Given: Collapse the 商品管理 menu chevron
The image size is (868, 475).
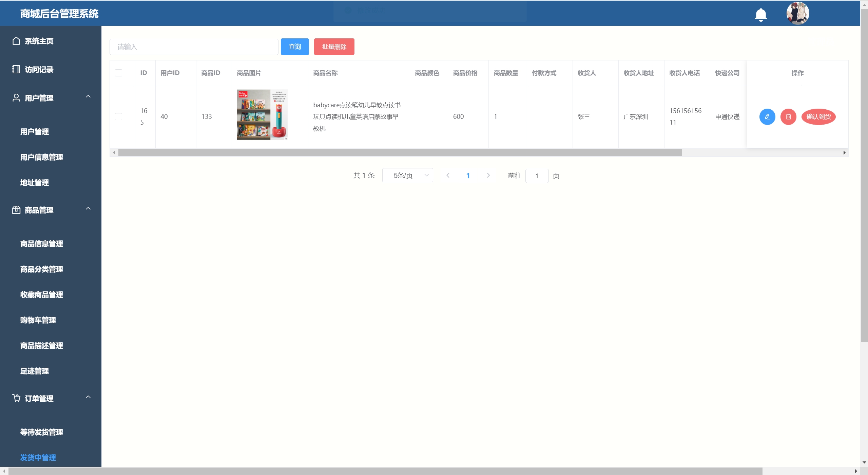Looking at the screenshot, I should pyautogui.click(x=88, y=209).
